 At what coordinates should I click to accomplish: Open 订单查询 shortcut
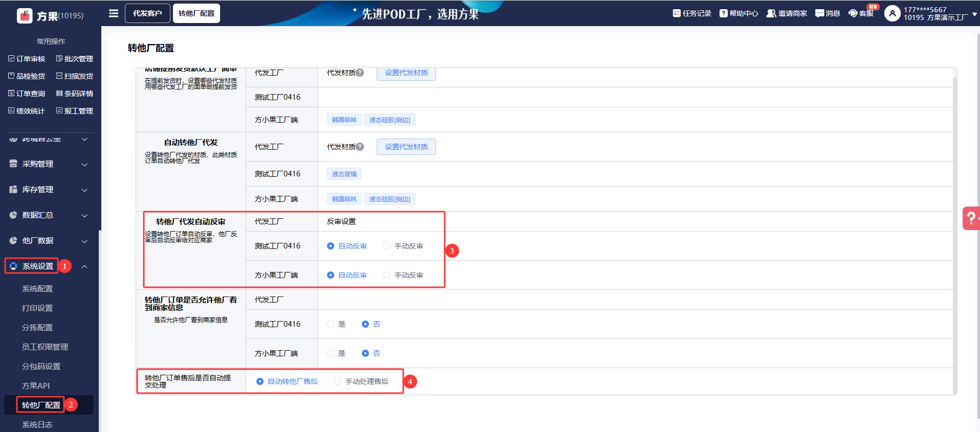coord(27,94)
